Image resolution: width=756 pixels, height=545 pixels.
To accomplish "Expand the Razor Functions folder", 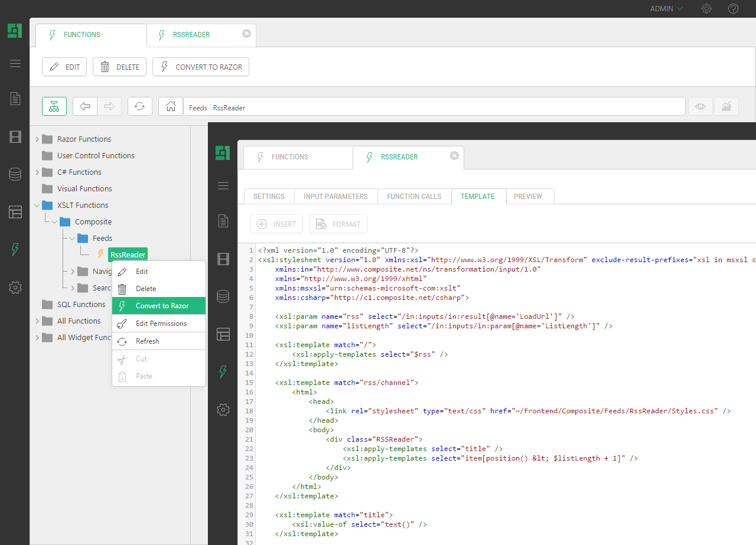I will click(37, 139).
